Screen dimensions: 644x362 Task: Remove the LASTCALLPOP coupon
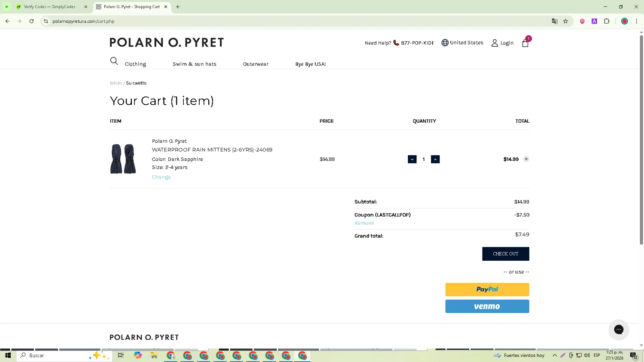click(x=364, y=223)
